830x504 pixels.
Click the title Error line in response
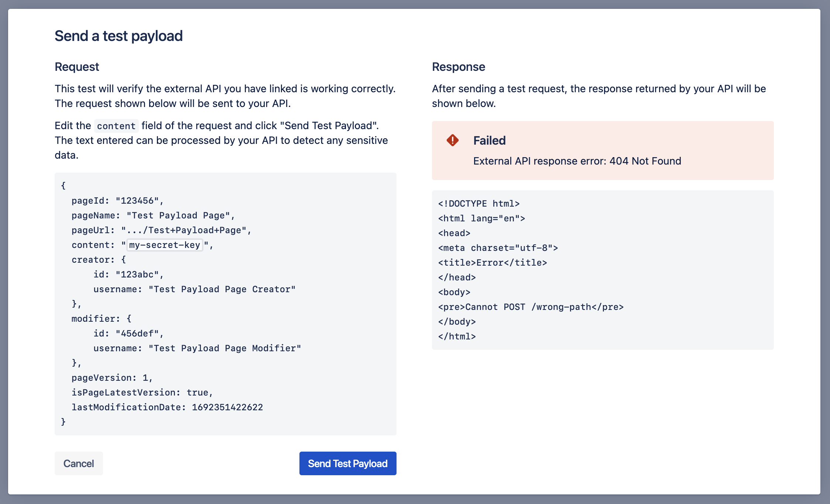point(492,263)
